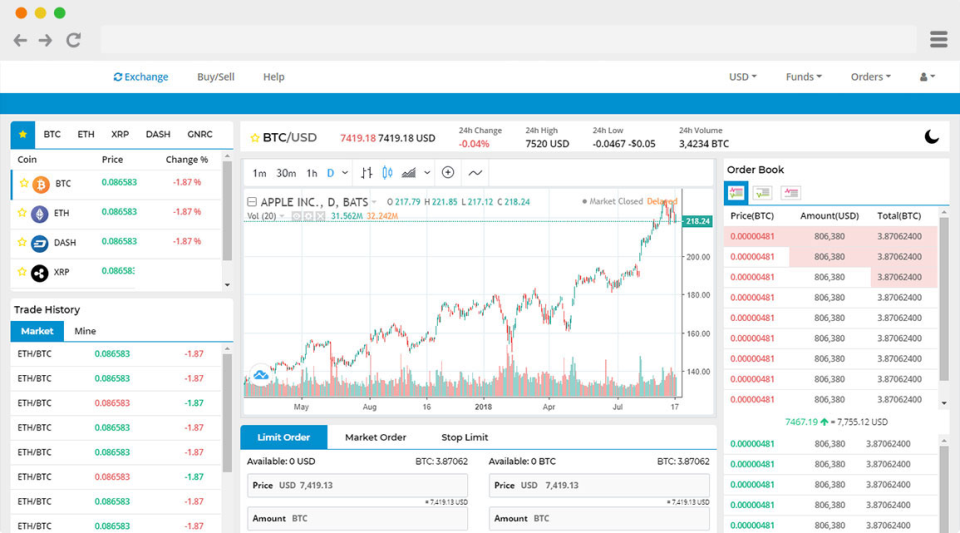
Task: Switch to the Market Order tab
Action: point(375,437)
